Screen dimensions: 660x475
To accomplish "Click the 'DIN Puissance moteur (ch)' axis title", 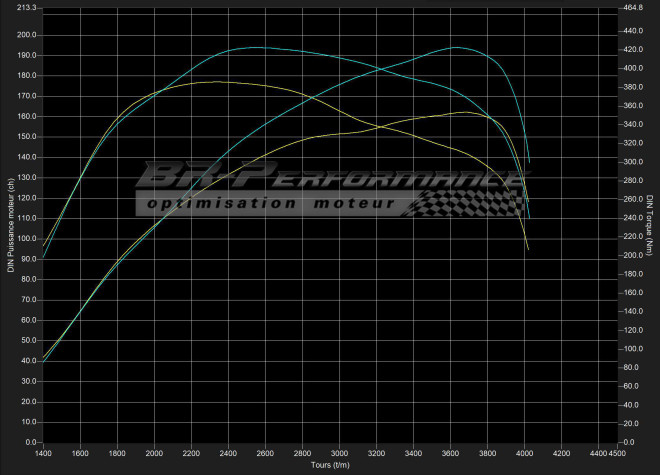I will click(9, 224).
